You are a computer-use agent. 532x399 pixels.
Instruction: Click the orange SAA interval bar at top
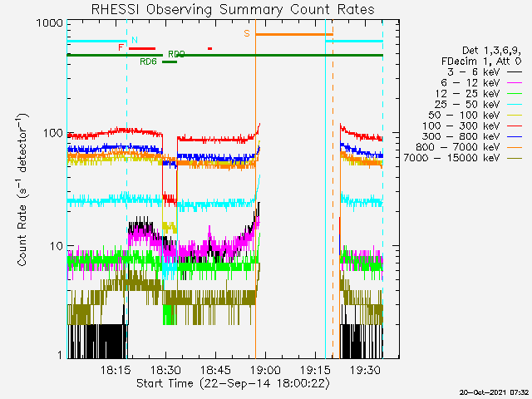coord(294,34)
